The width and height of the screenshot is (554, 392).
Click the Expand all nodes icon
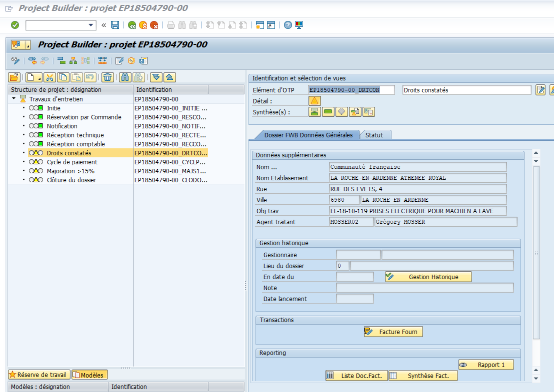[156, 77]
